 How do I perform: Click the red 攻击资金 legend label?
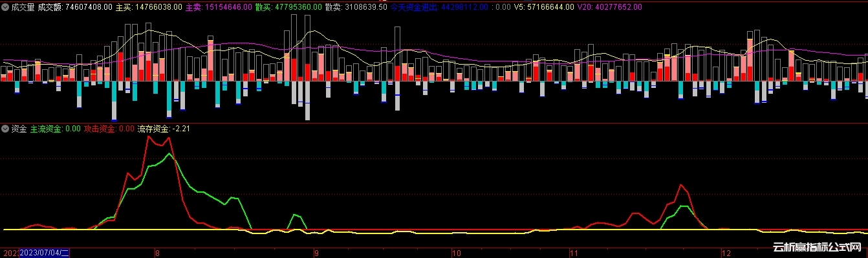109,129
